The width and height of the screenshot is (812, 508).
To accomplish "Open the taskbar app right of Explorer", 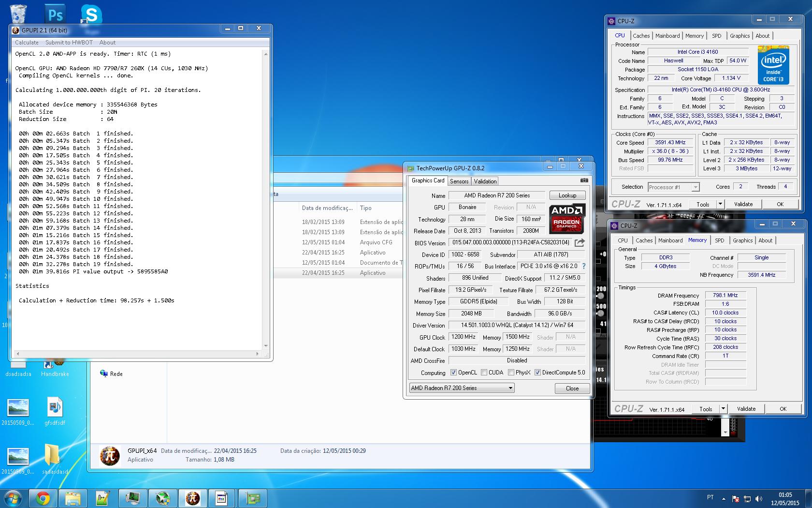I will (103, 498).
